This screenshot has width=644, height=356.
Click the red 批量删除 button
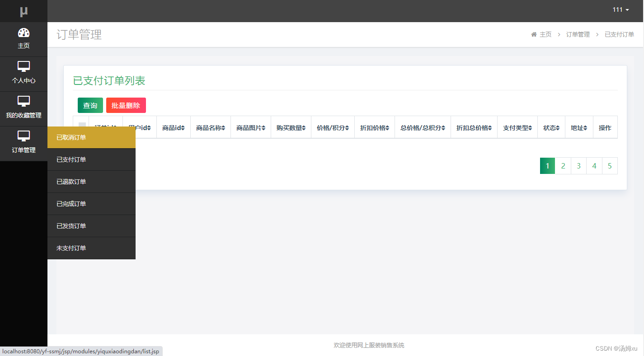[126, 105]
